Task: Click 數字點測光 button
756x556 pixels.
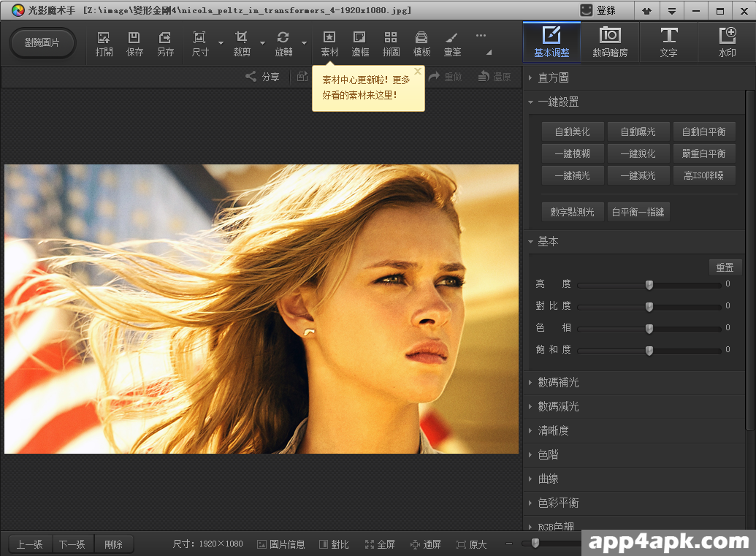Action: point(573,212)
